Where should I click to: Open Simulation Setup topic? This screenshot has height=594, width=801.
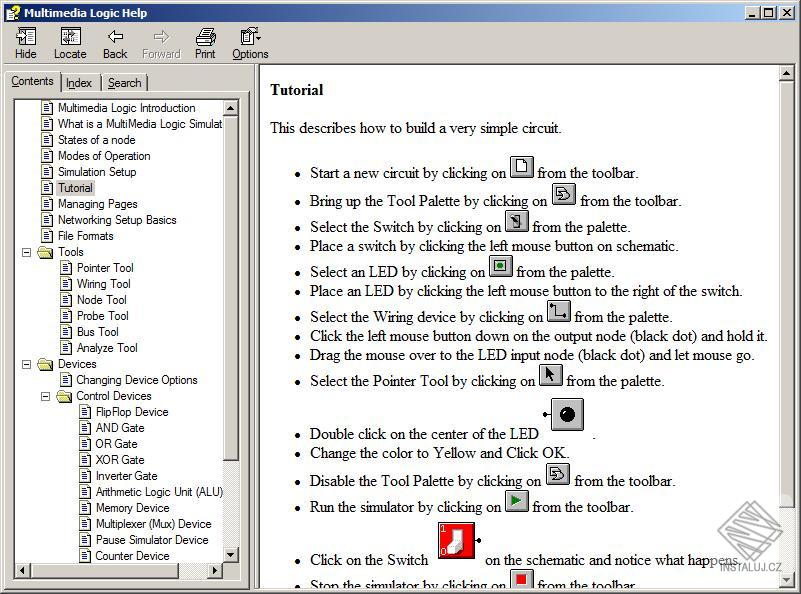(97, 172)
